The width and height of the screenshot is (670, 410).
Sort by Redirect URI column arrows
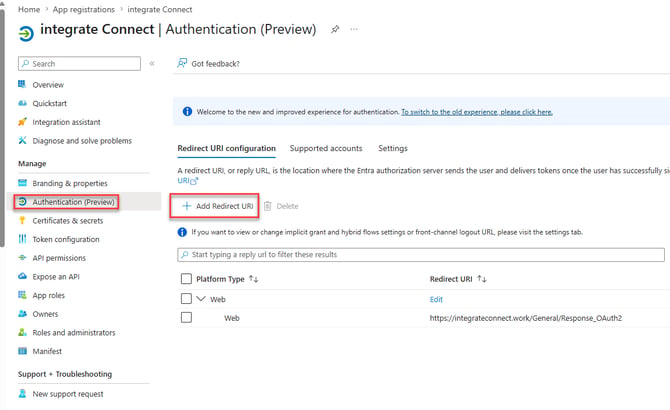[x=482, y=279]
